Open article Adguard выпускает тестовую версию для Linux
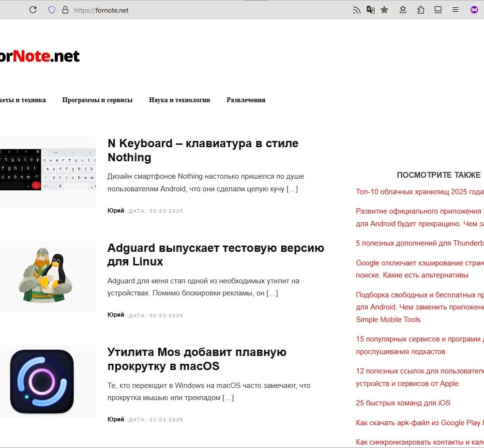Screen dimensions: 484x448 point(216,255)
